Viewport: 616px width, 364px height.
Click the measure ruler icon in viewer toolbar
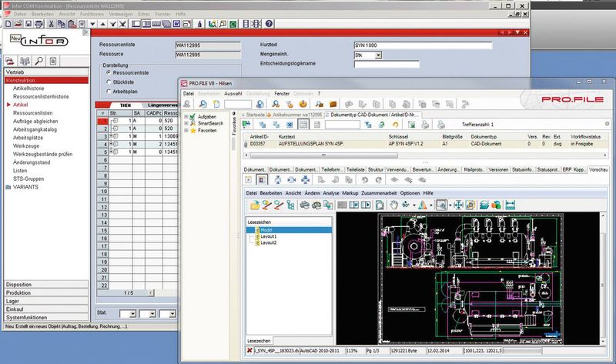coord(510,205)
